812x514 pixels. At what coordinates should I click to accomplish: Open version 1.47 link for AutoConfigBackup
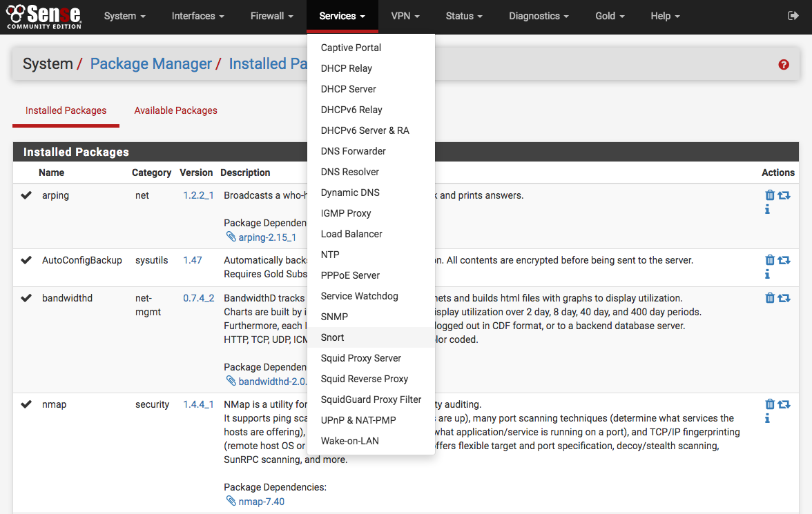(193, 260)
